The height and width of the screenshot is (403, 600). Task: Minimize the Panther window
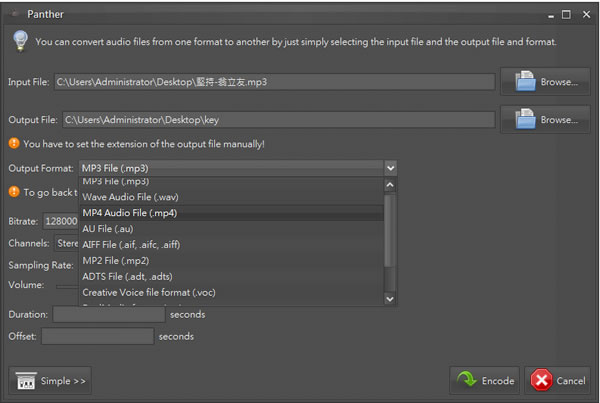point(551,16)
